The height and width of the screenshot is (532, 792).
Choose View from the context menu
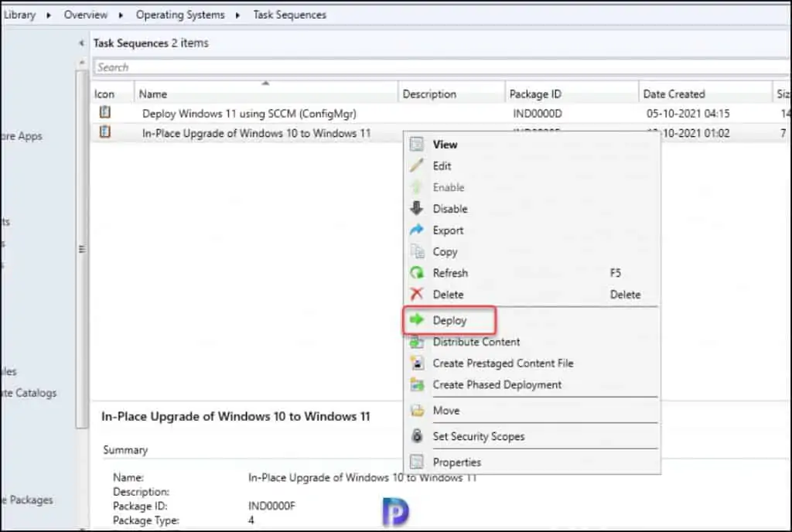pos(532,145)
